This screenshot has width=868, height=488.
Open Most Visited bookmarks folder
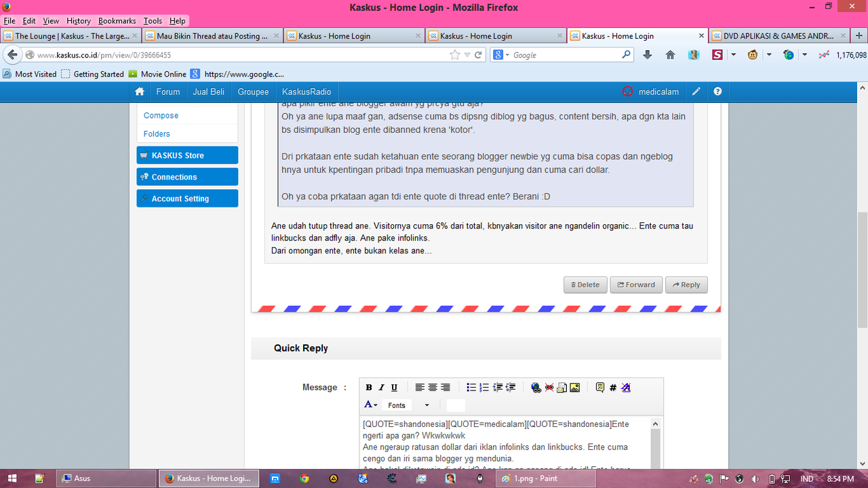coord(30,74)
